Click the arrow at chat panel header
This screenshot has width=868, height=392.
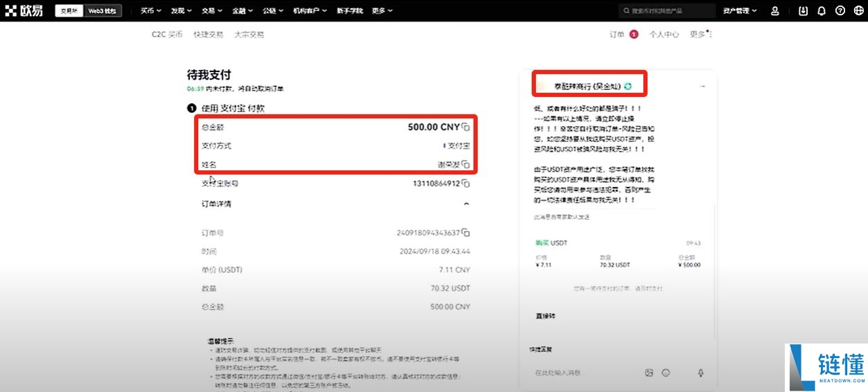tap(702, 86)
